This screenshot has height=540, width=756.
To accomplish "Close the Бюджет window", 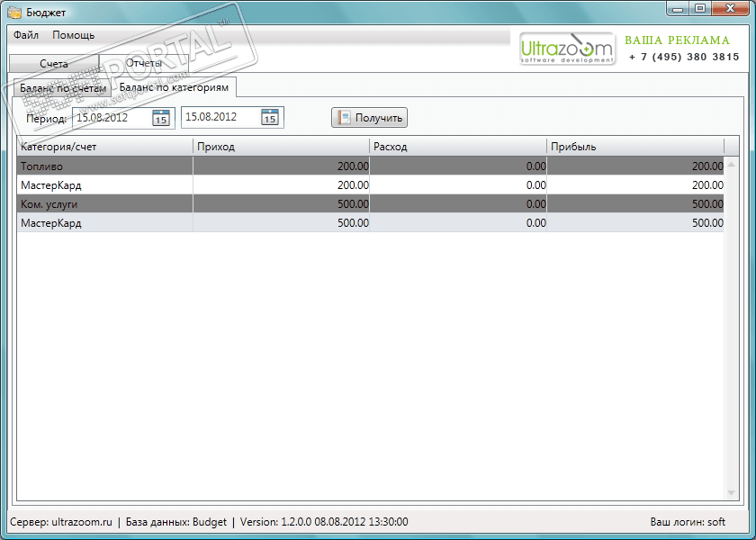I will click(731, 8).
